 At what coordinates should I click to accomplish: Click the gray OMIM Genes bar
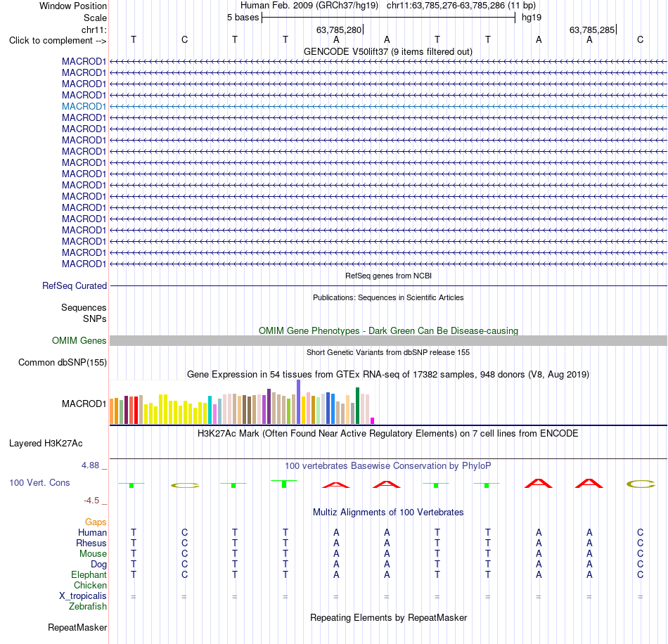pos(388,341)
